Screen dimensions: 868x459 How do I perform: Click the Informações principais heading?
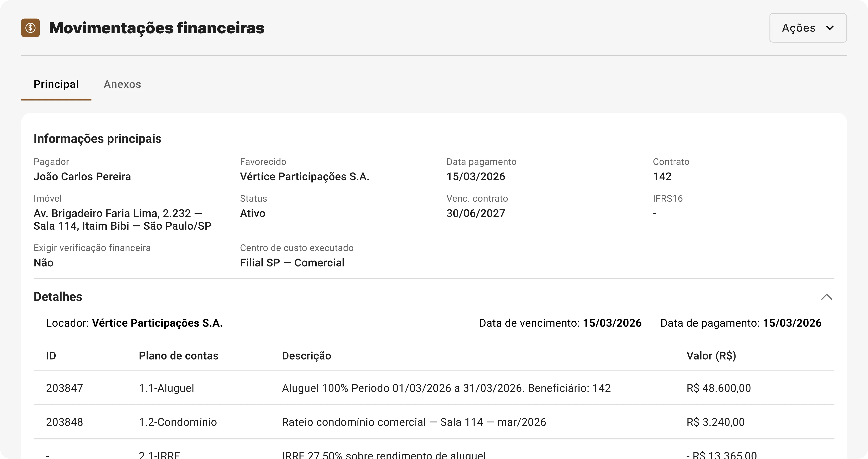pyautogui.click(x=97, y=139)
